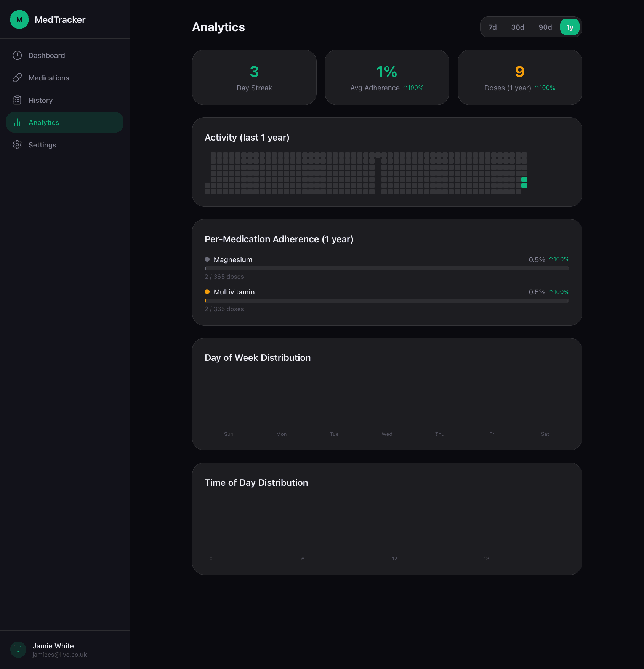Click the Analytics bar-chart icon

[18, 122]
